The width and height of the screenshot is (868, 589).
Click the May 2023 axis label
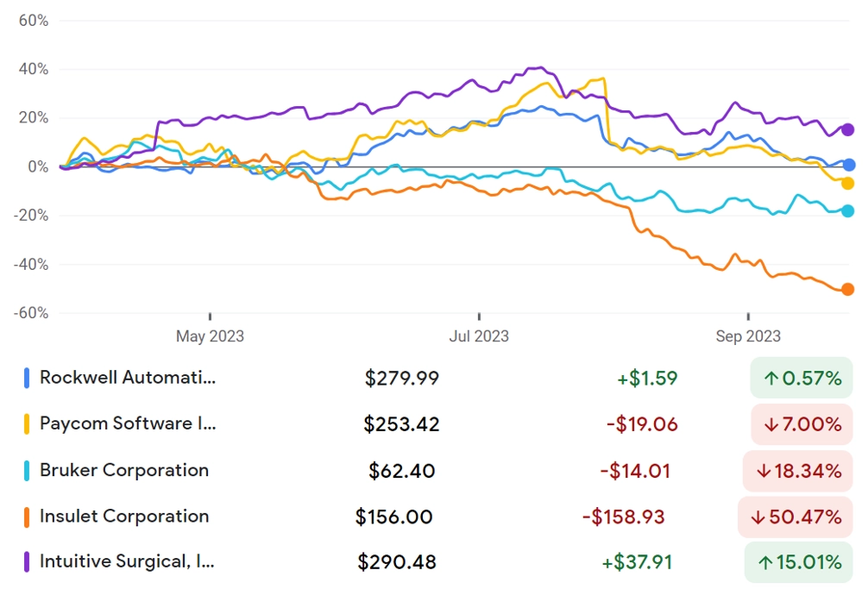[210, 336]
